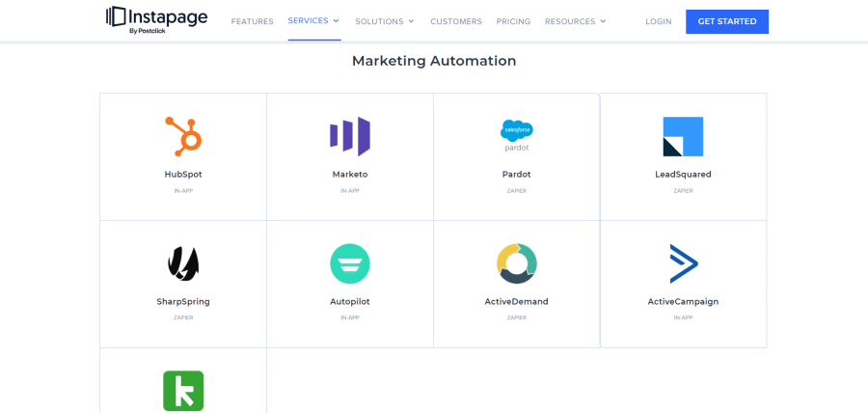Screen dimensions: 868x413
Task: Select the SharpSpring integration name
Action: [x=183, y=302]
